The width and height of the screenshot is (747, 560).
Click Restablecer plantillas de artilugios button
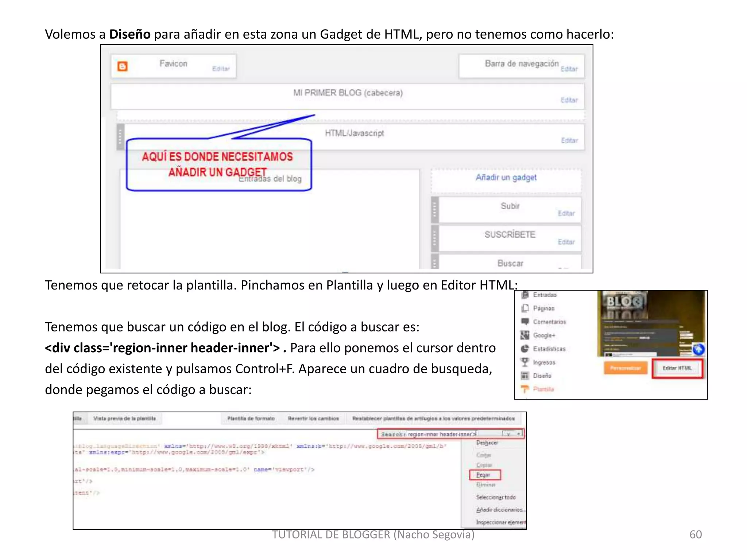click(x=433, y=419)
